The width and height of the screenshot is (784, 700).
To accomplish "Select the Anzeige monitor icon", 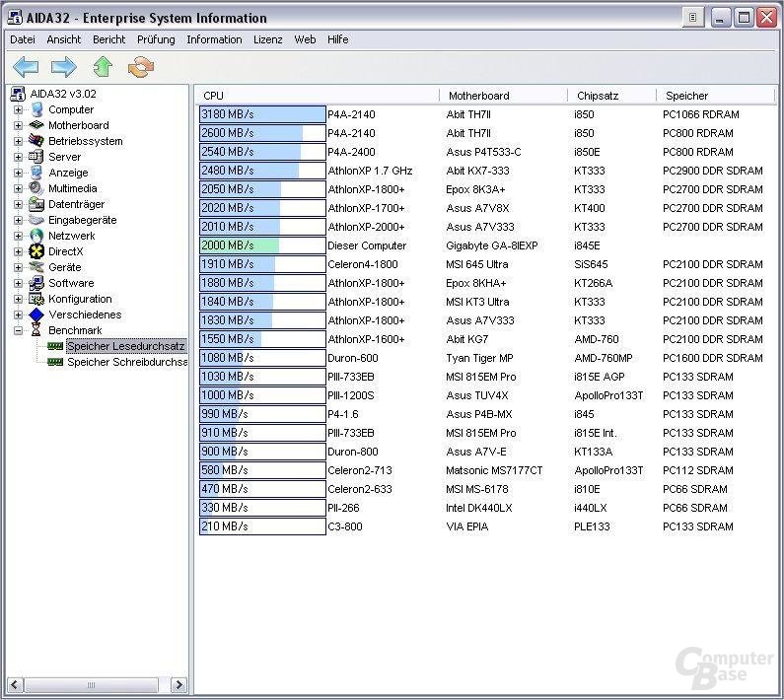I will [36, 173].
